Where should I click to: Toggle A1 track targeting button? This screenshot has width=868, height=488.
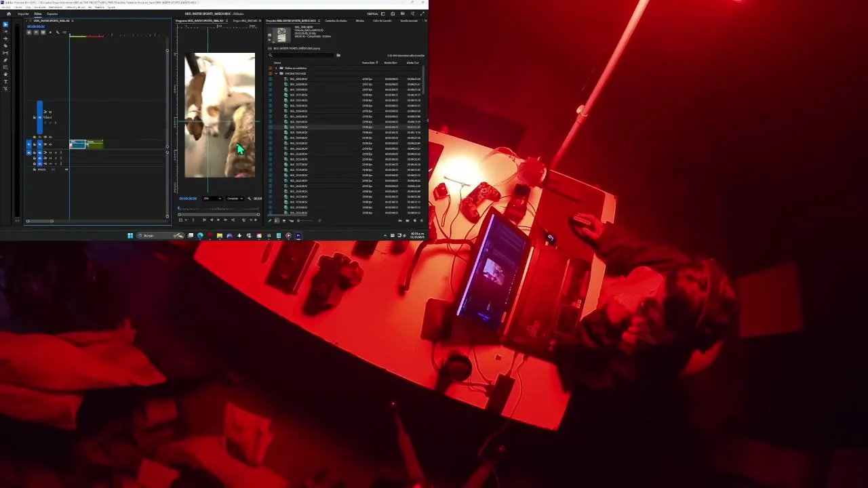coord(40,152)
